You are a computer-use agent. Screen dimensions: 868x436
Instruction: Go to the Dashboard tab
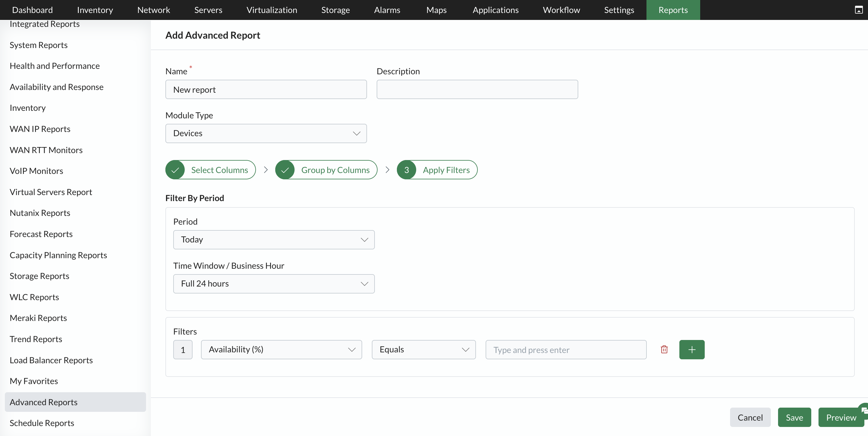pyautogui.click(x=32, y=10)
